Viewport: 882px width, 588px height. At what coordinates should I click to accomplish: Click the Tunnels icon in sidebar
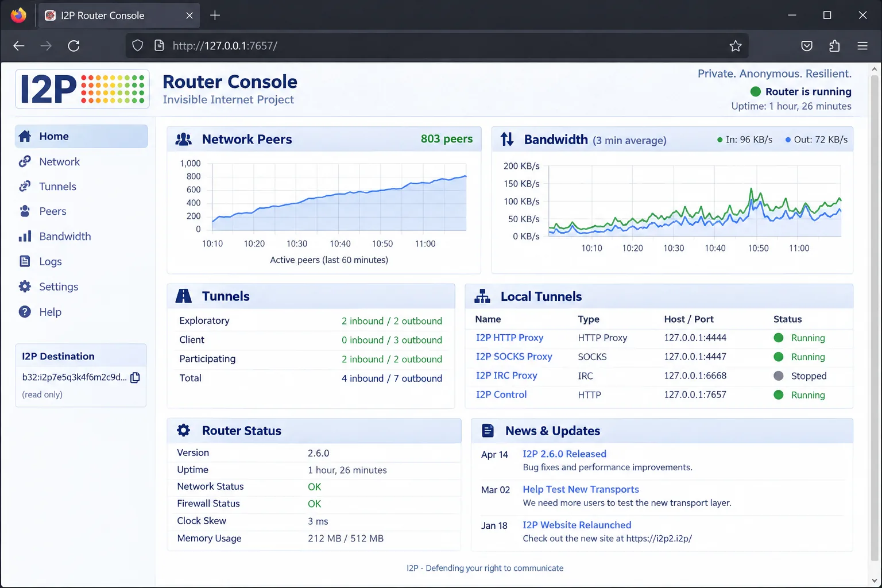coord(25,186)
